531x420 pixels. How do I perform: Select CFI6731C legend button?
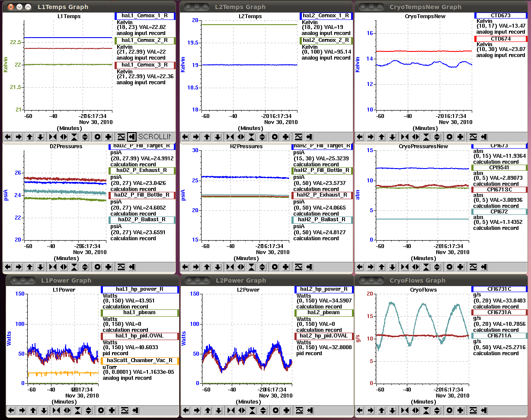[499, 289]
